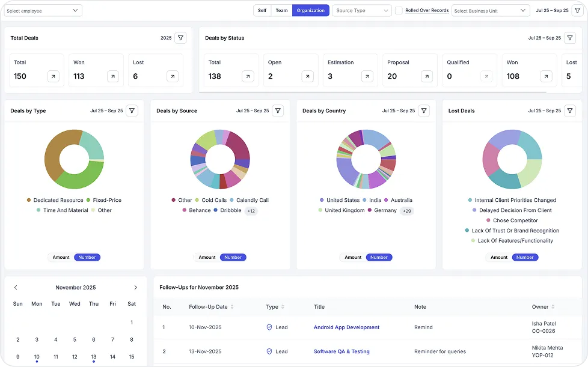Screen dimensions: 588x367
Task: Switch to the Team tab
Action: tap(281, 10)
